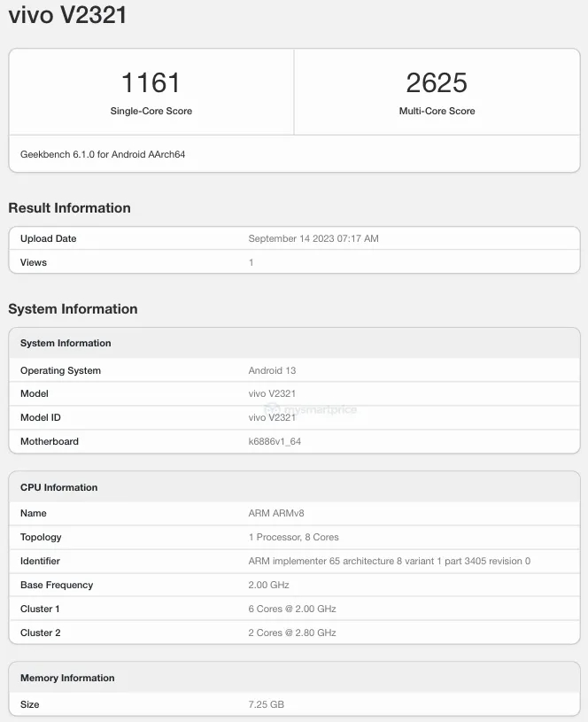
Task: Click the Operating System label
Action: click(60, 370)
